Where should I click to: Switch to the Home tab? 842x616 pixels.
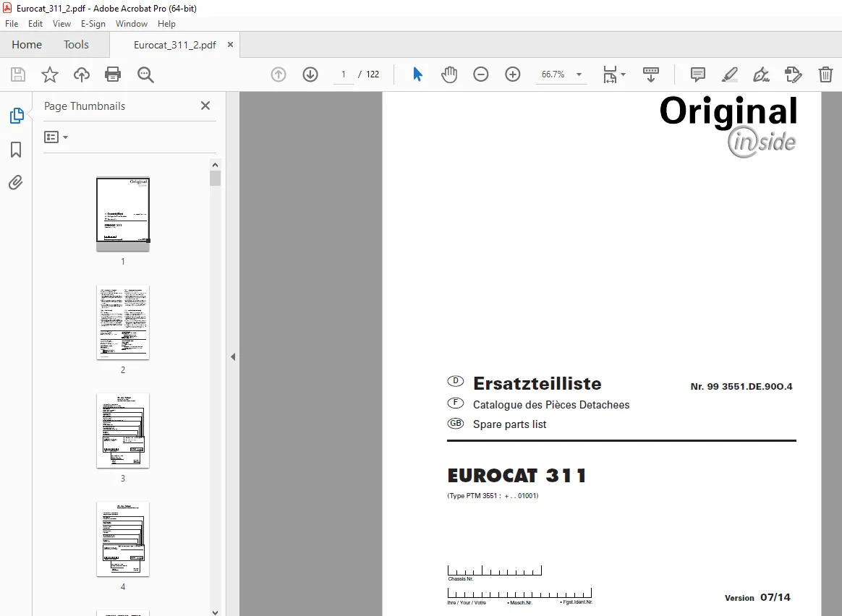click(x=27, y=45)
